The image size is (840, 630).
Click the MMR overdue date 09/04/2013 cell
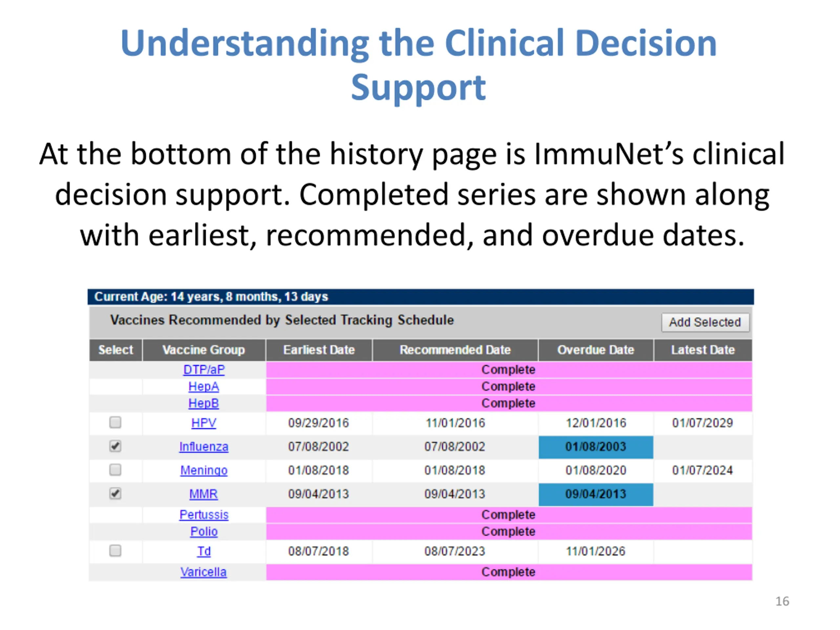coord(596,494)
